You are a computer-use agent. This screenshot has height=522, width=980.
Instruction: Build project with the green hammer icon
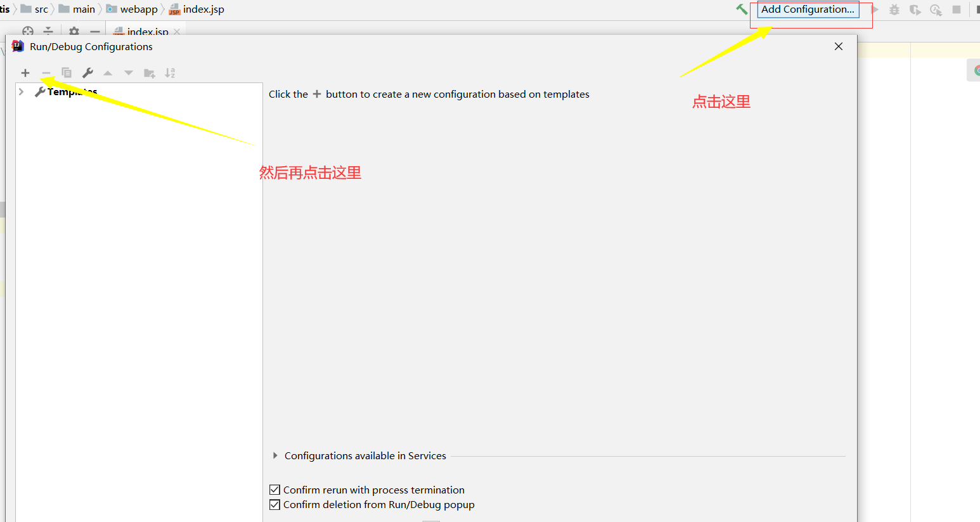[x=741, y=10]
